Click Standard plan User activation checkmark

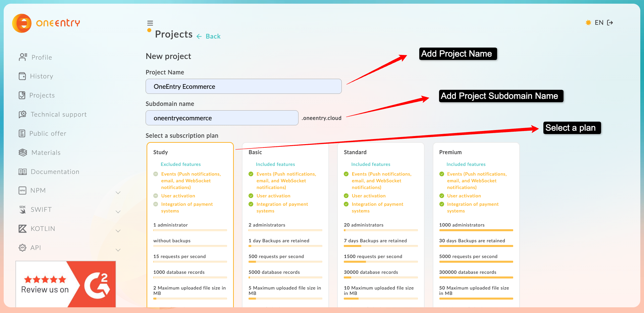(x=346, y=196)
